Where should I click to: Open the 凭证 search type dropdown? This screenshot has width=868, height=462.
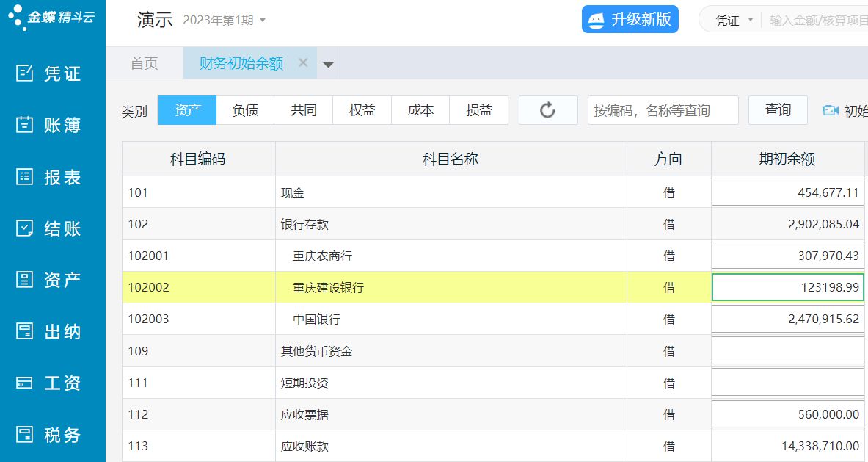click(734, 21)
